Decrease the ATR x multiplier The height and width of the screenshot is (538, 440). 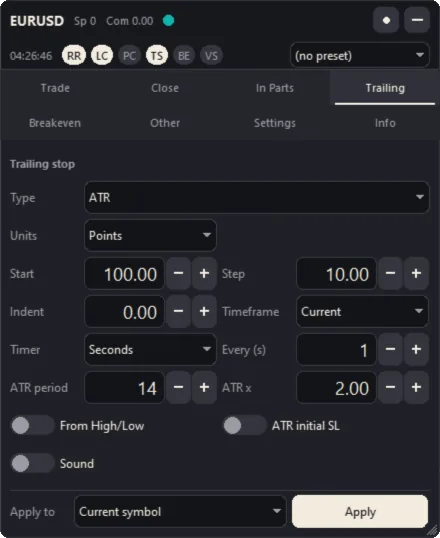(x=390, y=388)
